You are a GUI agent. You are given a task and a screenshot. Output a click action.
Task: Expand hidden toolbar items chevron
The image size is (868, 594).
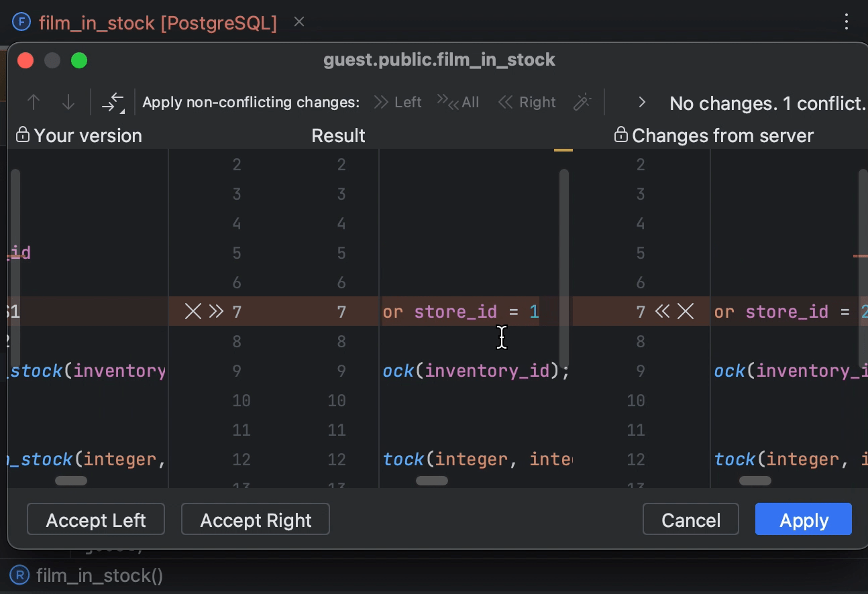click(x=641, y=103)
